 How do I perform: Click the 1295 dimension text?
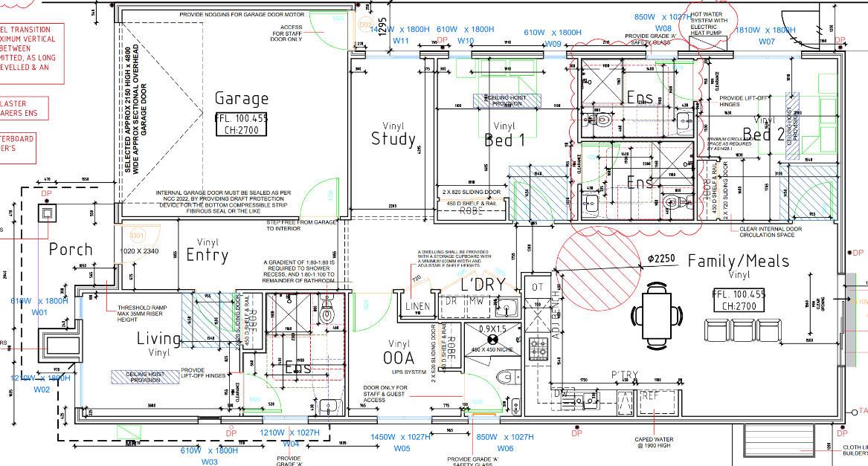tap(382, 25)
